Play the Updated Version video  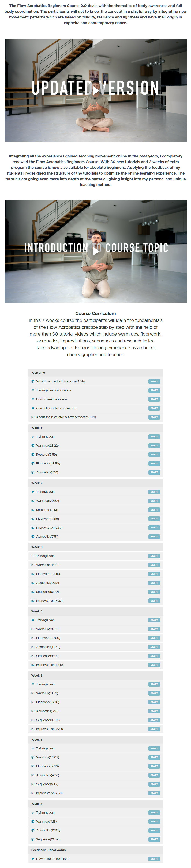[96, 90]
